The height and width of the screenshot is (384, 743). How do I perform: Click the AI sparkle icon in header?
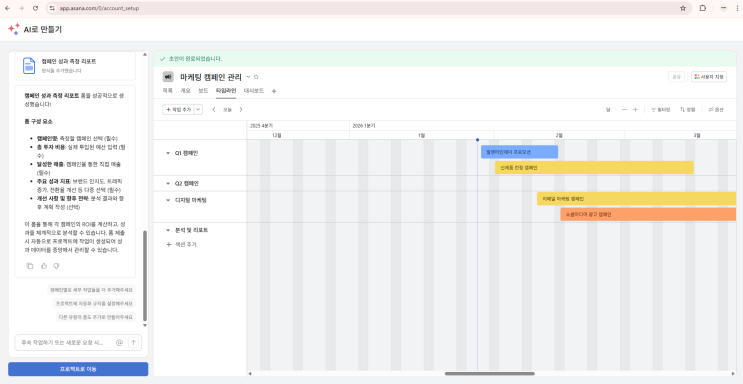(x=14, y=29)
